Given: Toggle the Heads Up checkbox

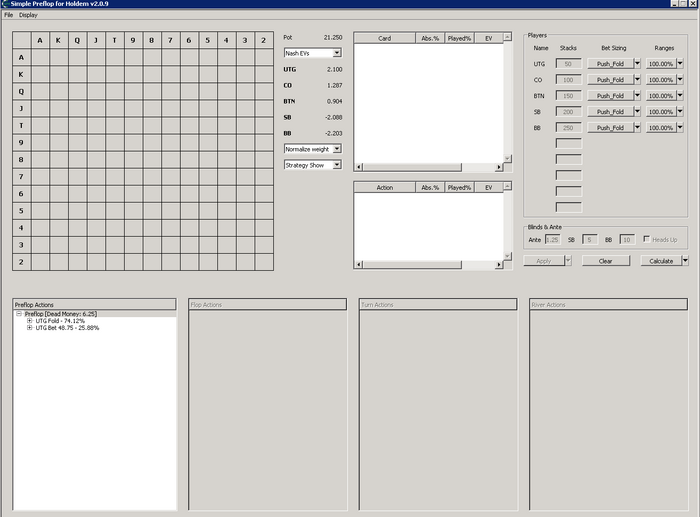Looking at the screenshot, I should [646, 239].
